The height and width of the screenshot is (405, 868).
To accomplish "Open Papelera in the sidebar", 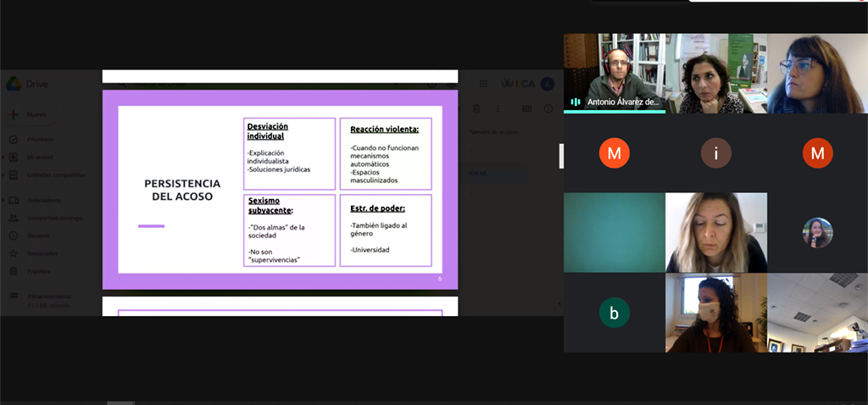I will [x=38, y=271].
